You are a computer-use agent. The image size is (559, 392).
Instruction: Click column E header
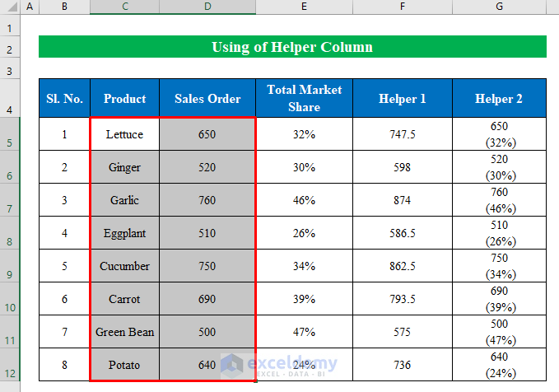pos(304,7)
